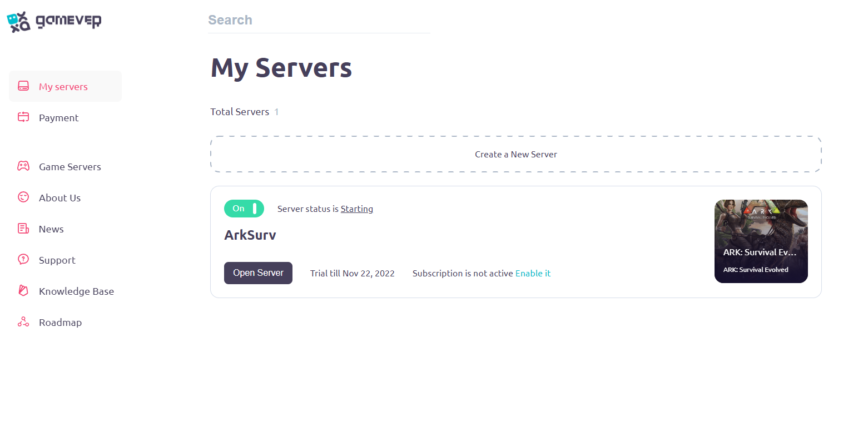Select the Payment card icon

click(23, 117)
